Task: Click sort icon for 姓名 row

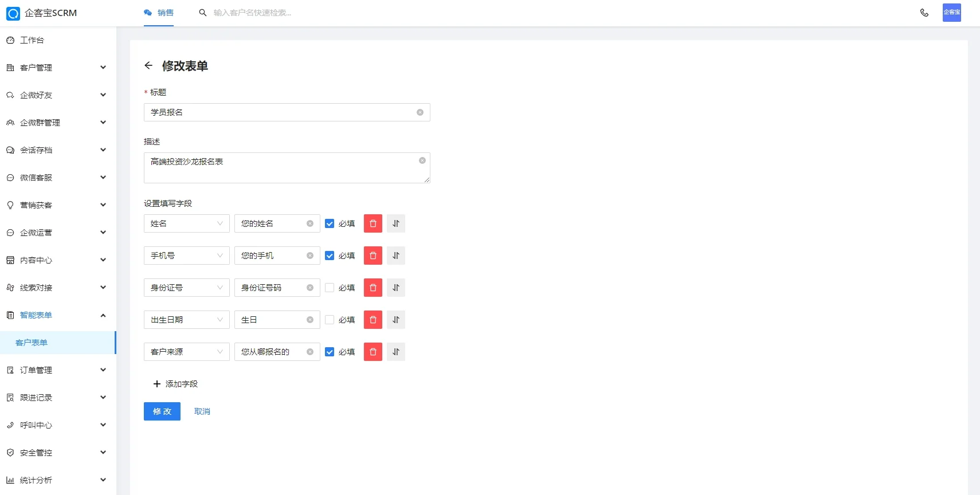Action: [396, 223]
